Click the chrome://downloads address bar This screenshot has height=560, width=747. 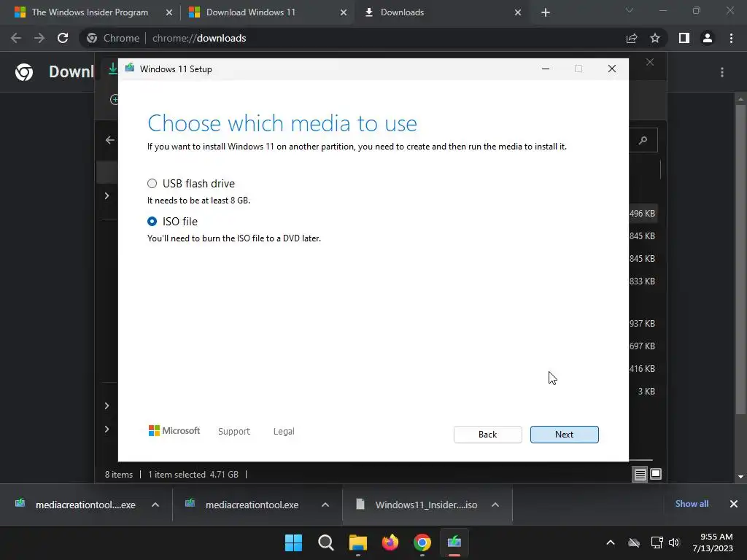[x=352, y=38]
